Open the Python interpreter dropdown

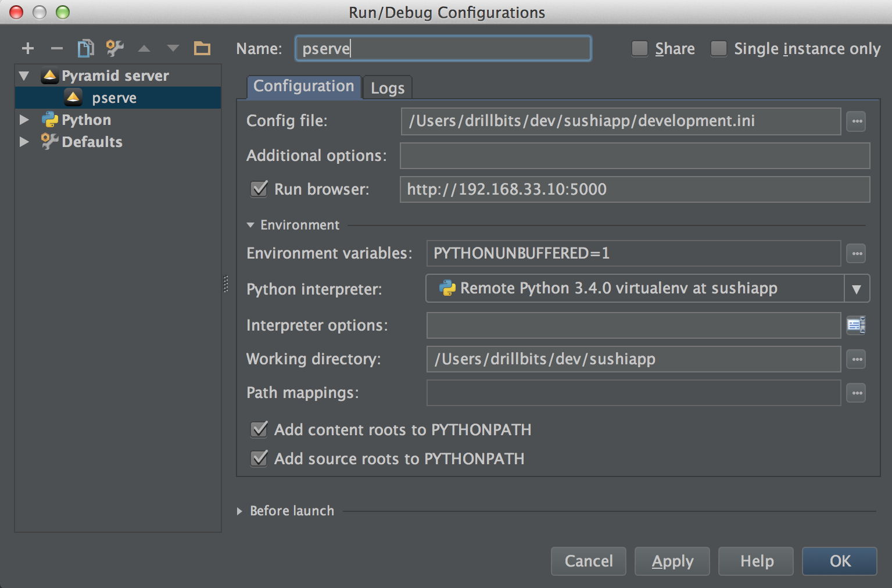[x=856, y=288]
